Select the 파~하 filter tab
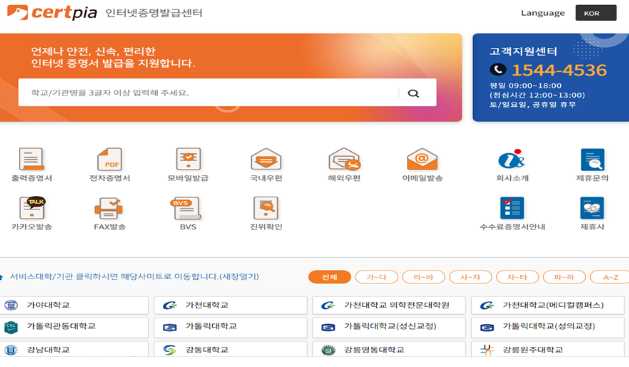The height and width of the screenshot is (367, 629). [564, 277]
